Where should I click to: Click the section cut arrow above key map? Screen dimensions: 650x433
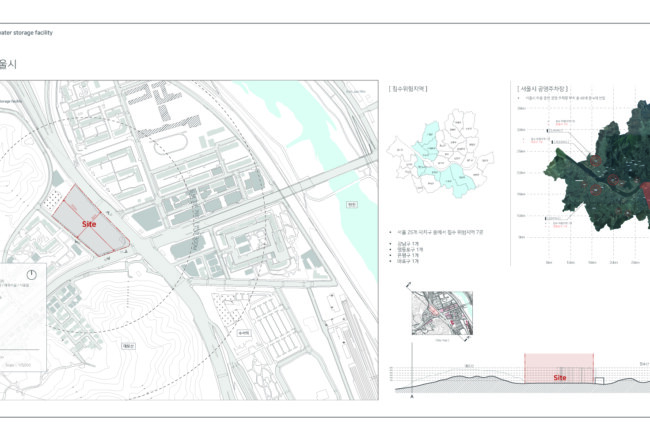tap(410, 287)
